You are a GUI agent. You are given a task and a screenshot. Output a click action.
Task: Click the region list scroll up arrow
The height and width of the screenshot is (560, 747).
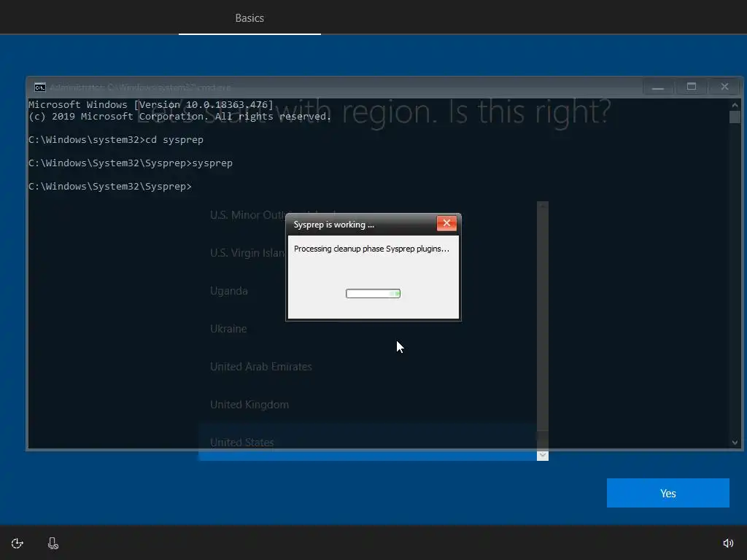(543, 206)
